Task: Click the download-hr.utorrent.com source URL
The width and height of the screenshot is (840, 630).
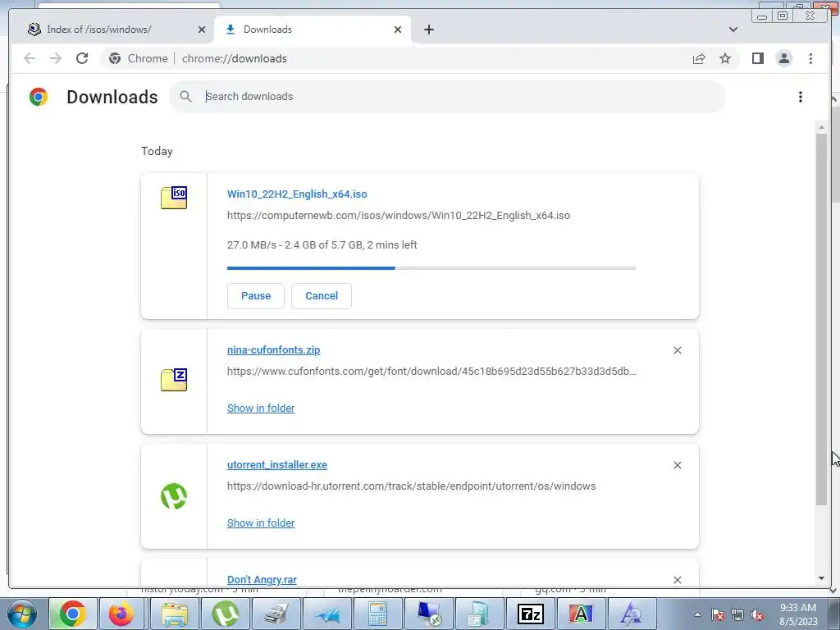Action: click(x=412, y=486)
